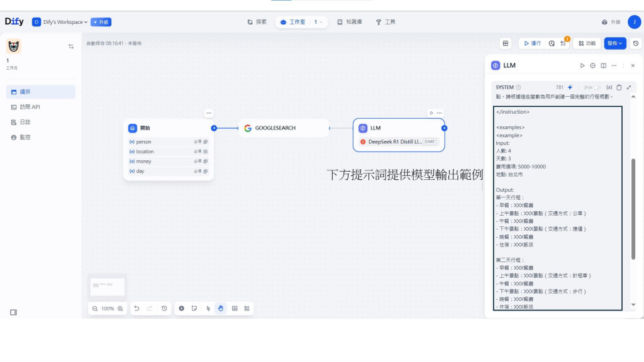644x362 pixels.
Task: Select 訪問 API in the sidebar
Action: coord(41,107)
